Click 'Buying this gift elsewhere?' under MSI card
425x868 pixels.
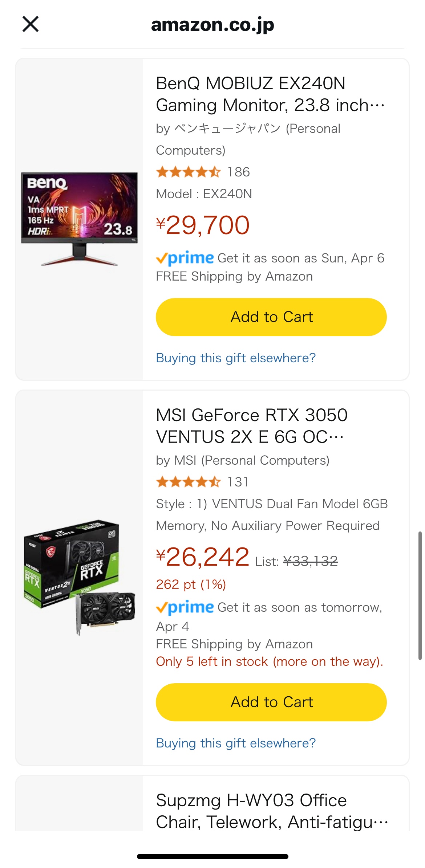pos(236,743)
